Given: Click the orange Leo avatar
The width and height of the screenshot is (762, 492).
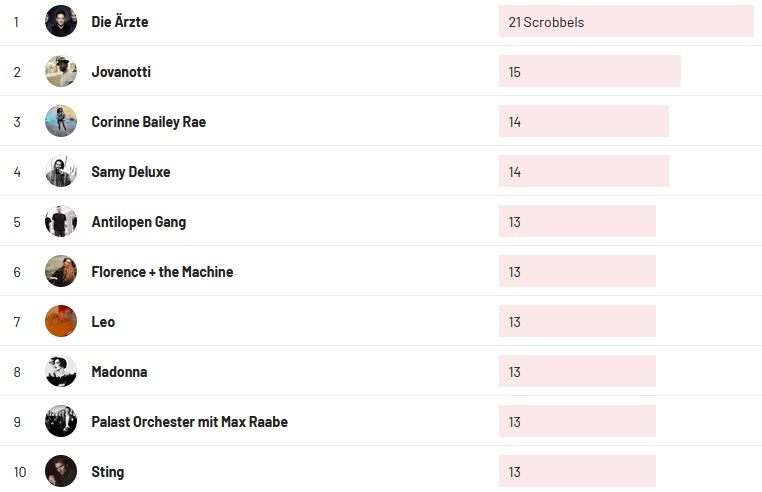Looking at the screenshot, I should tap(61, 321).
